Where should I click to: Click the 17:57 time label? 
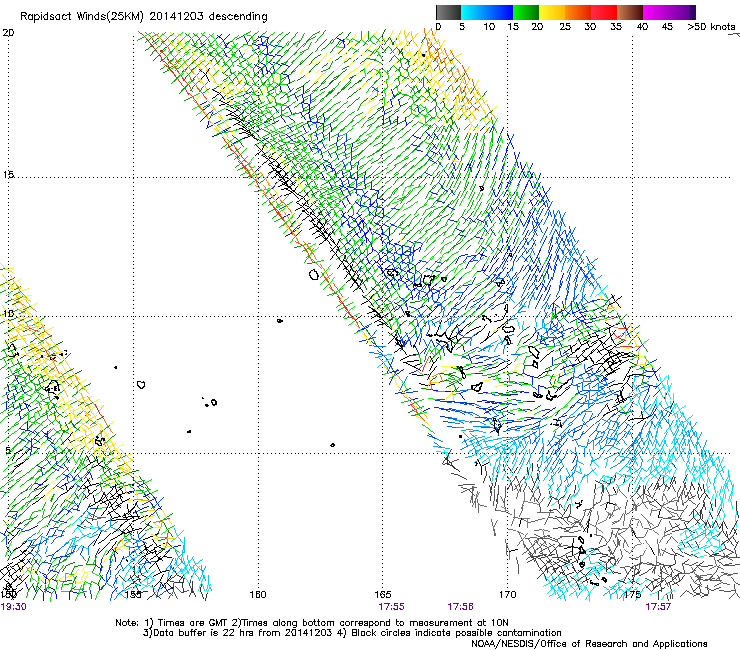click(658, 607)
